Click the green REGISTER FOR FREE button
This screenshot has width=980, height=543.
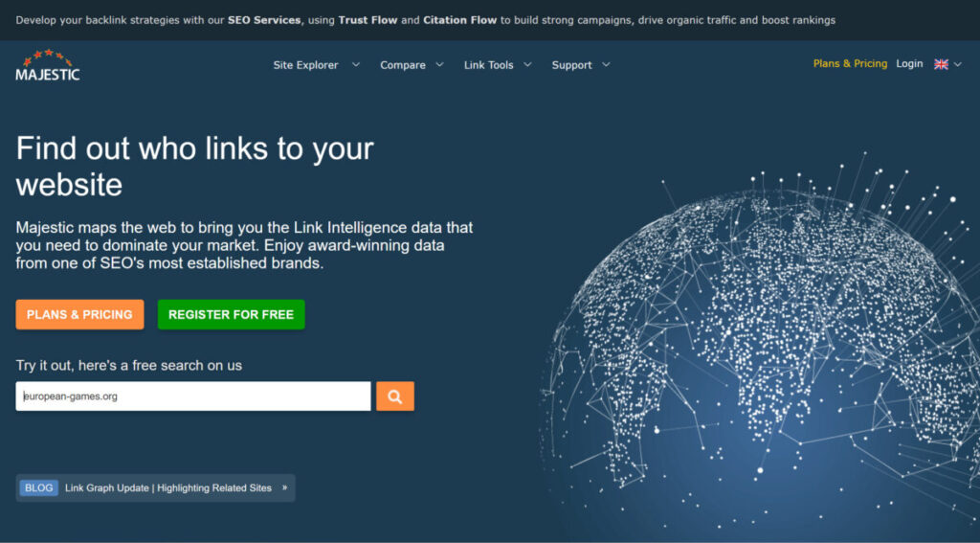pos(232,315)
